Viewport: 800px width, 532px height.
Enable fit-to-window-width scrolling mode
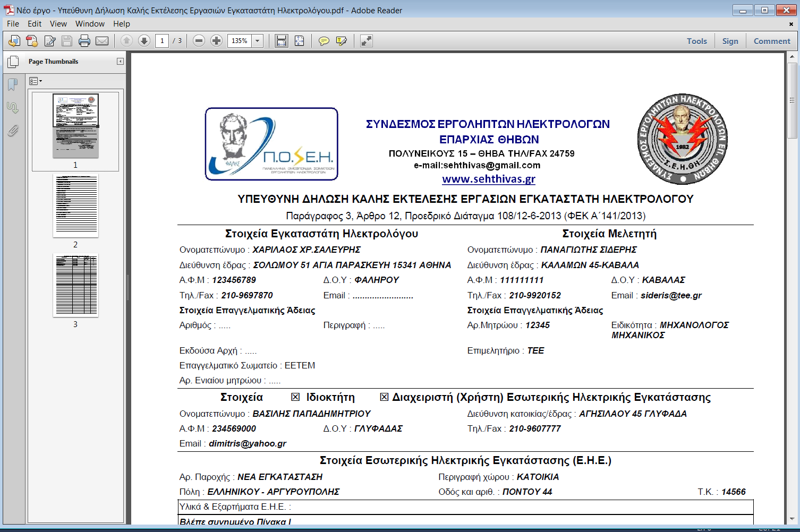tap(282, 41)
